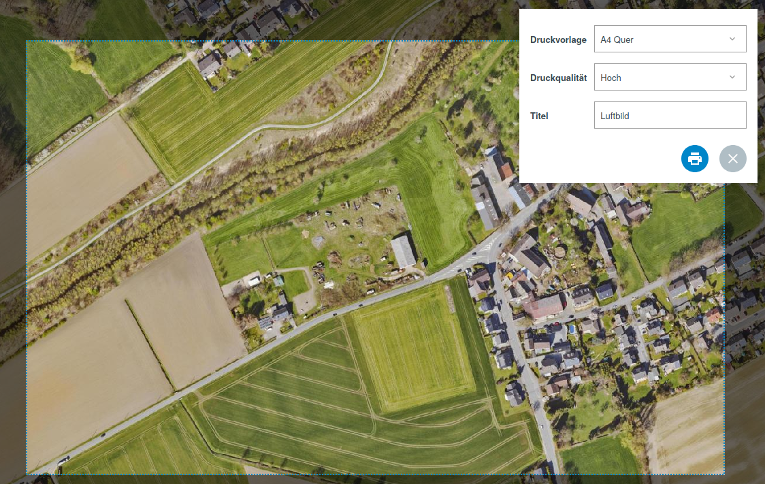Screen dimensions: 765x484
Task: Click the bright green square field on the map
Action: (412, 345)
